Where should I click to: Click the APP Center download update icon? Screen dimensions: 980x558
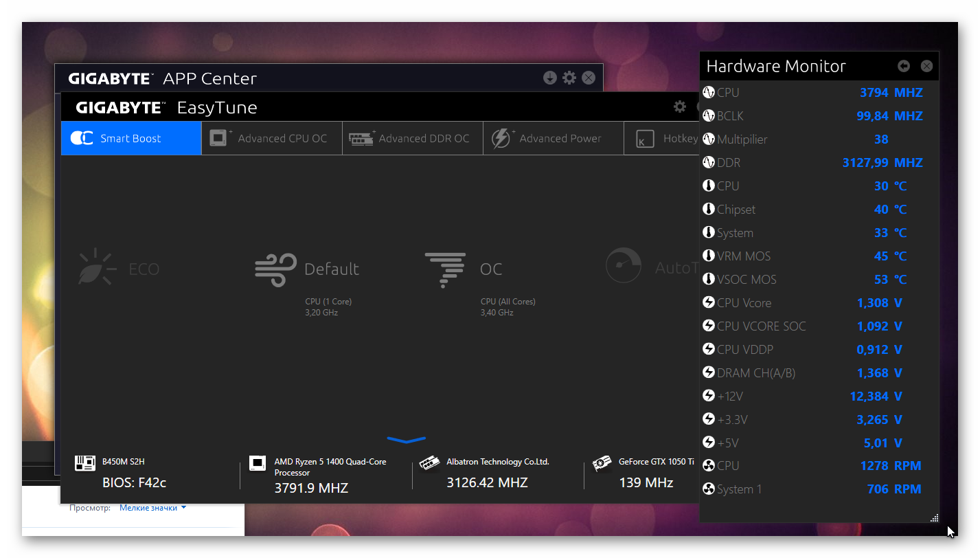(x=549, y=78)
